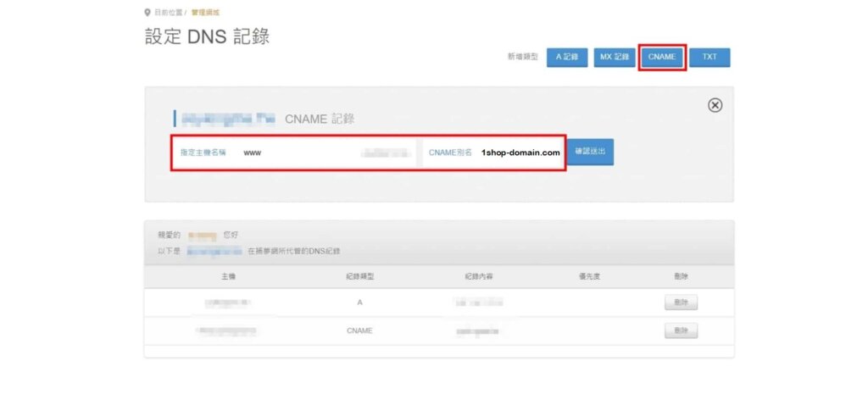Click the 刪除 column header
The height and width of the screenshot is (416, 868).
tap(681, 277)
